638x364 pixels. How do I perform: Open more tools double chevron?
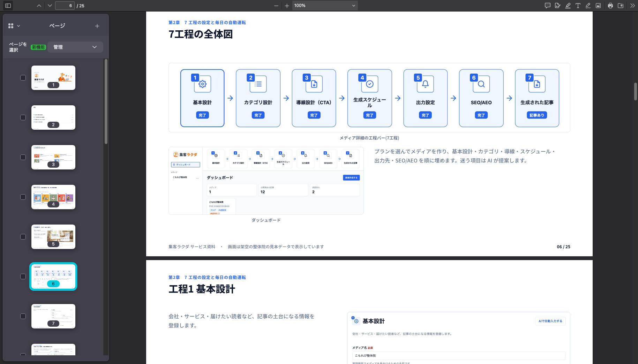pos(632,6)
